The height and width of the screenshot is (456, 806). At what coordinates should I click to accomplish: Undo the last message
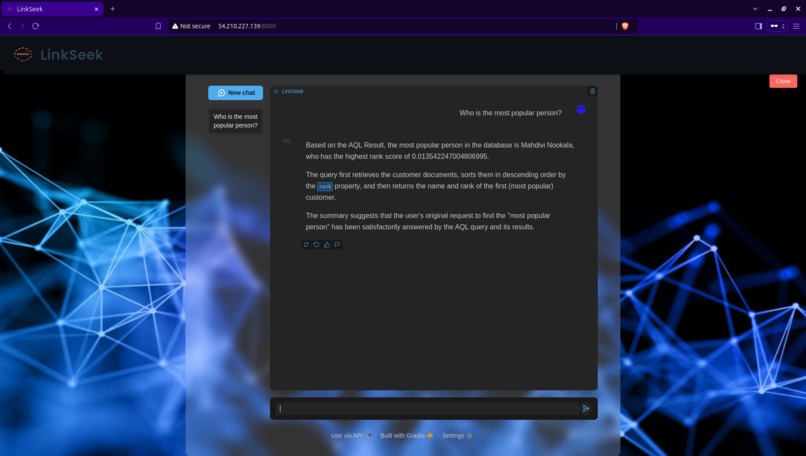tap(316, 245)
